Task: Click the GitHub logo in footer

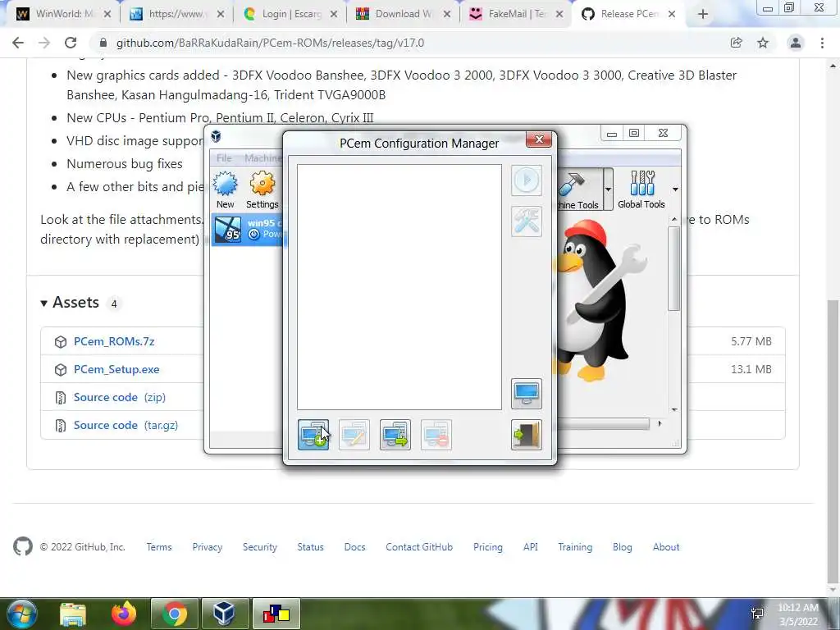Action: point(23,546)
